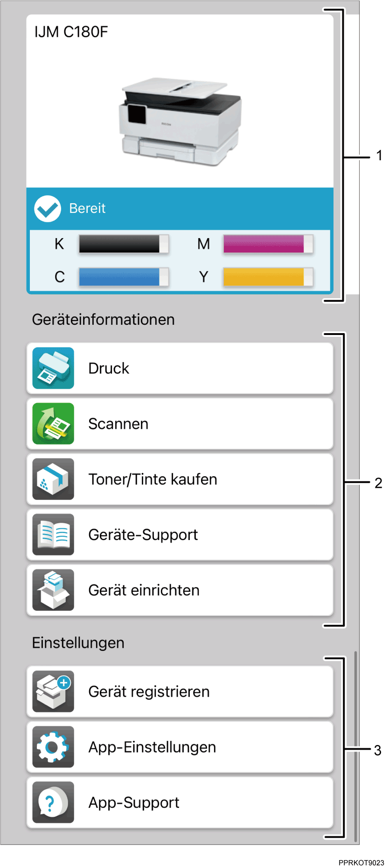The height and width of the screenshot is (868, 389).
Task: Open Toner/Tinte kaufen
Action: click(x=180, y=479)
